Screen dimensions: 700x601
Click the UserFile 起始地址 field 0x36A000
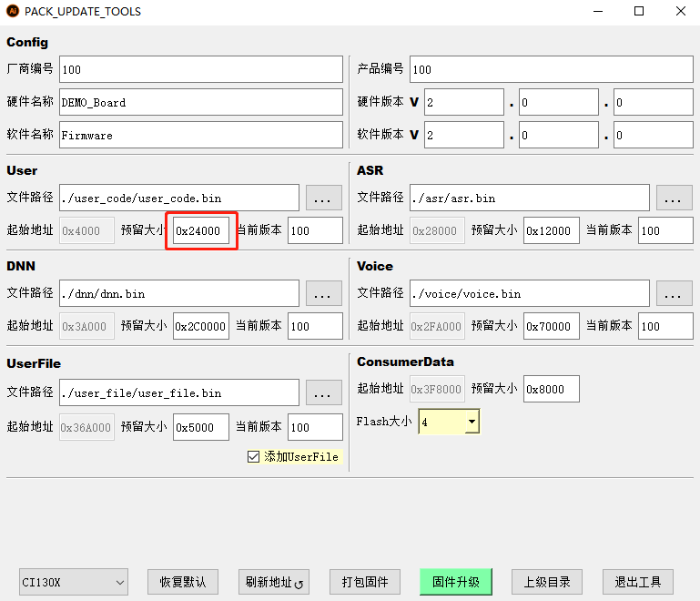pos(87,427)
